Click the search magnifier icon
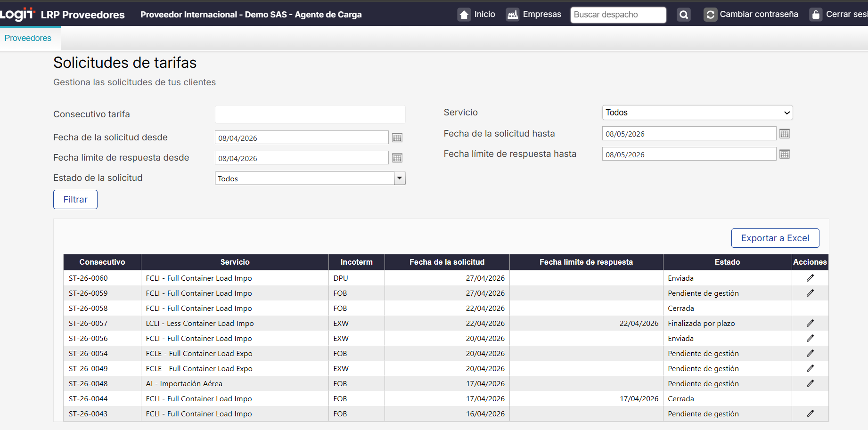This screenshot has width=868, height=430. point(684,15)
